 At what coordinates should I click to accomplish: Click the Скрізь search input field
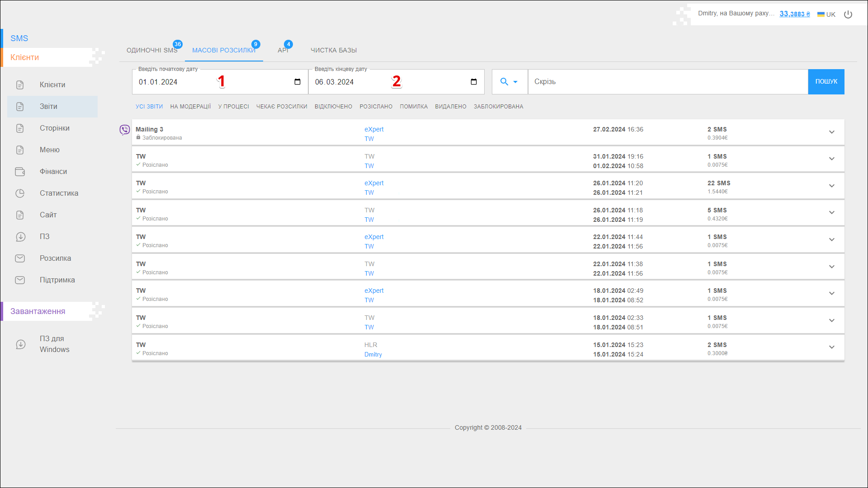point(667,82)
